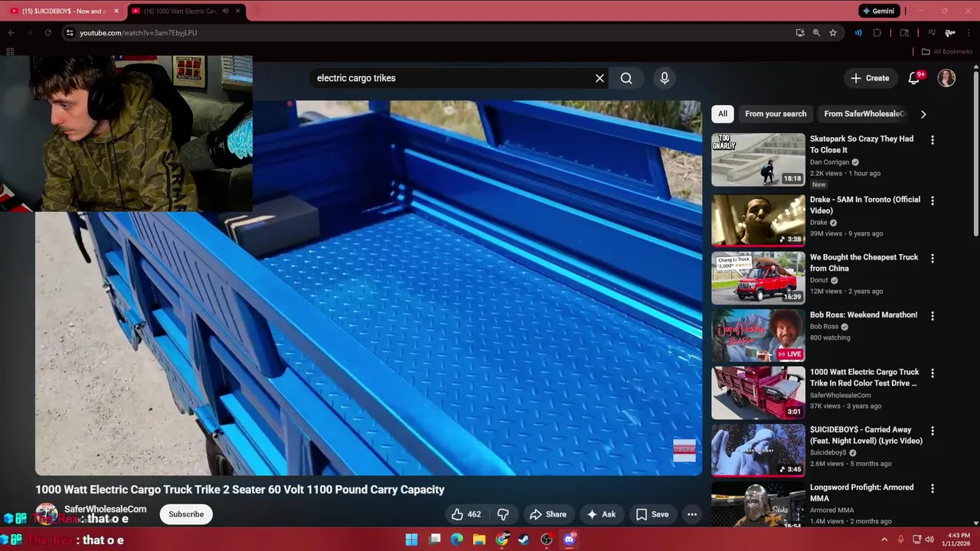
Task: Open Bob Ross Weekend Marathon live thumbnail
Action: [x=758, y=335]
